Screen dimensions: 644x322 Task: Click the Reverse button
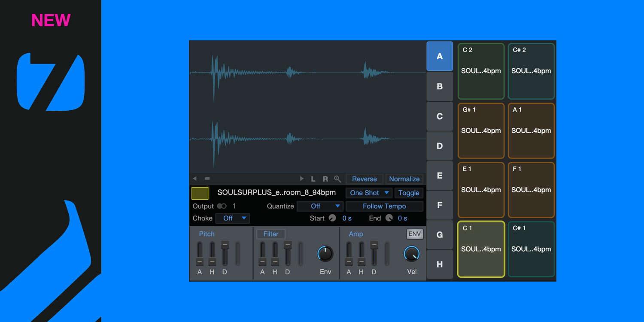pos(365,179)
